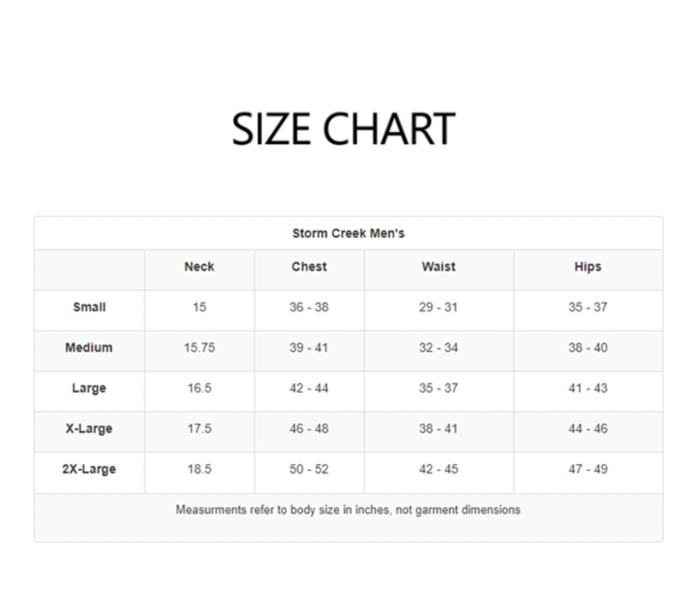This screenshot has height=616, width=697.
Task: Click the Large size row label
Action: pyautogui.click(x=88, y=388)
